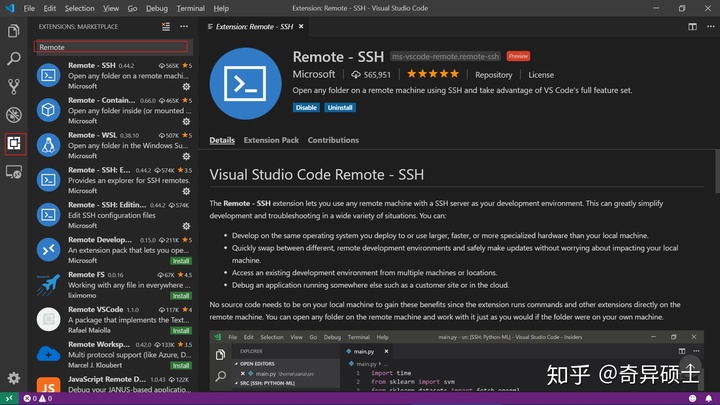Open errors and warnings in the status bar
Screen dimensions: 720x405
click(38, 399)
